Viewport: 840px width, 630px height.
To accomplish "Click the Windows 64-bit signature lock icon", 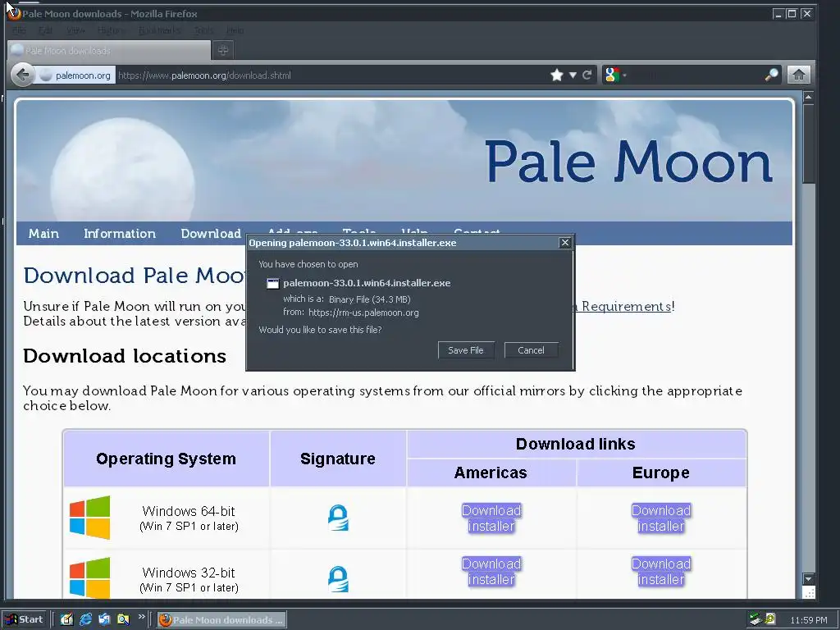I will tap(338, 518).
